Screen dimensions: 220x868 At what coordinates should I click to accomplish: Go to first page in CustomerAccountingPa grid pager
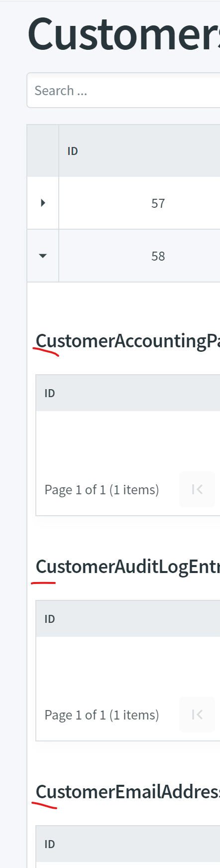point(197,489)
